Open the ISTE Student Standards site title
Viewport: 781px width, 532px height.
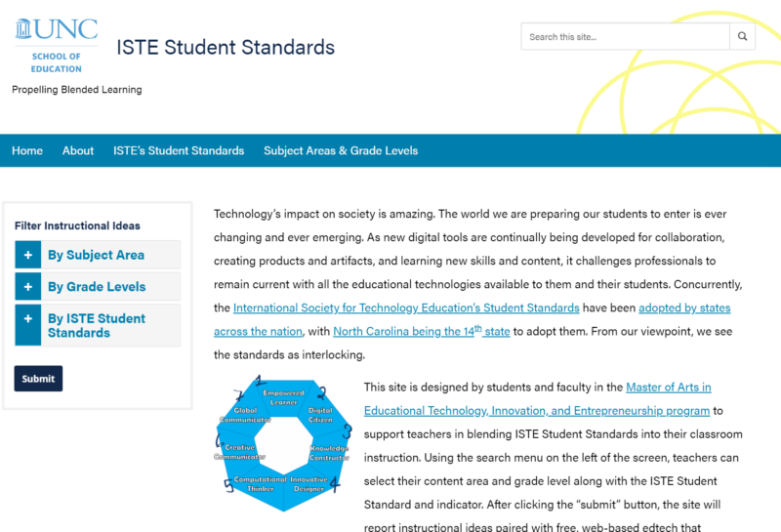226,47
